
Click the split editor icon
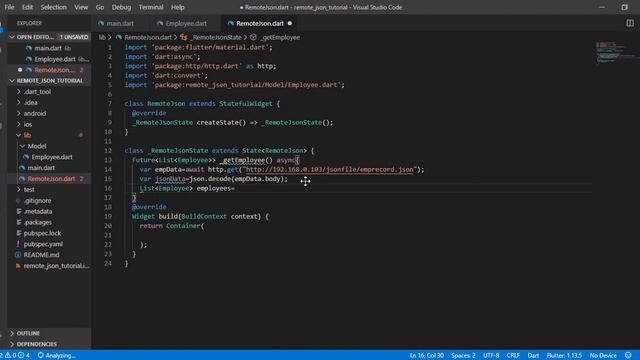pos(630,23)
